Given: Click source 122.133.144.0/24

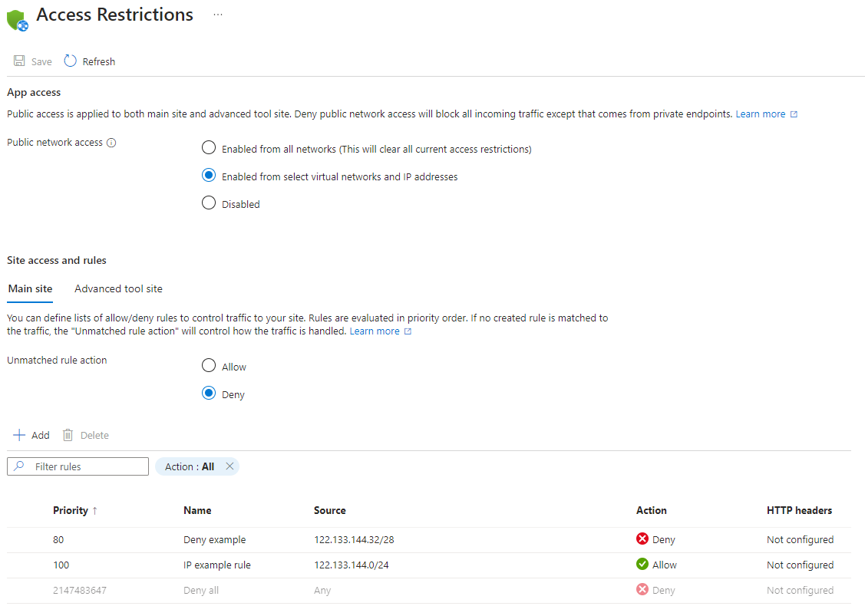Looking at the screenshot, I should (x=352, y=565).
